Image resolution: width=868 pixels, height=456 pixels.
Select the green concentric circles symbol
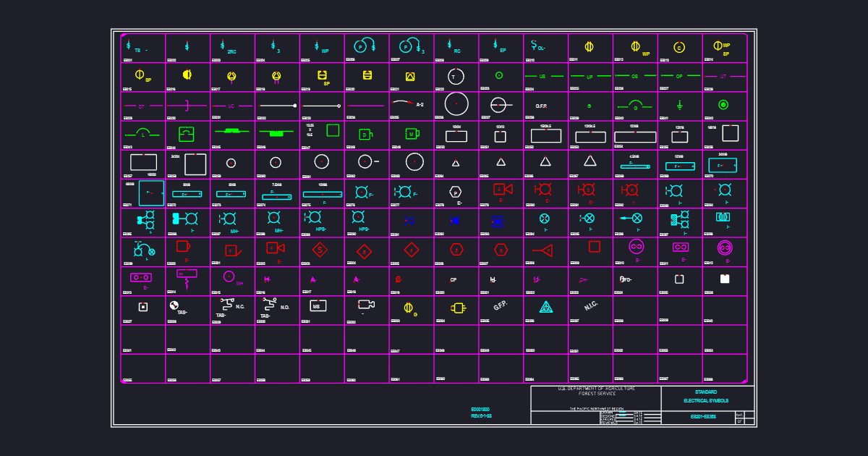click(723, 105)
